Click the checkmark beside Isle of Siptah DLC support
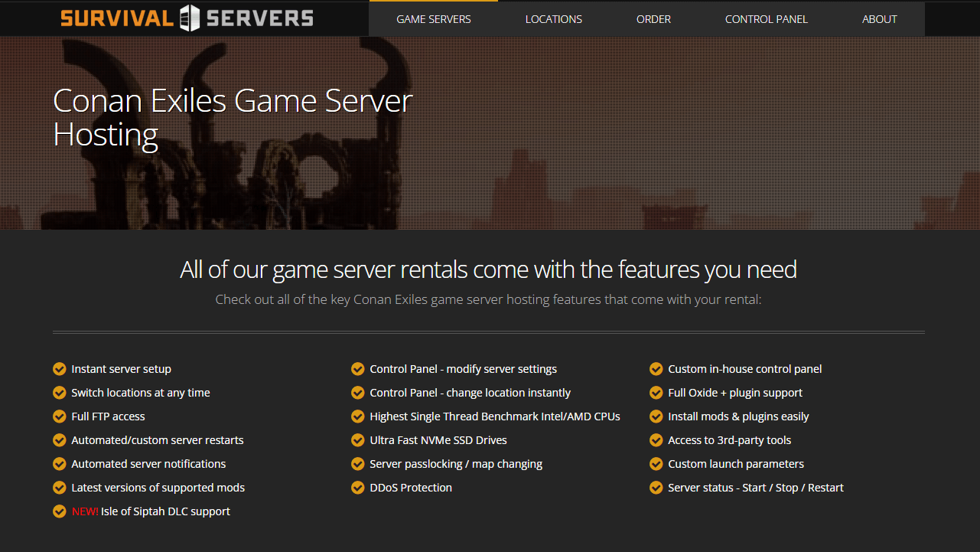This screenshot has width=980, height=552. (x=60, y=511)
